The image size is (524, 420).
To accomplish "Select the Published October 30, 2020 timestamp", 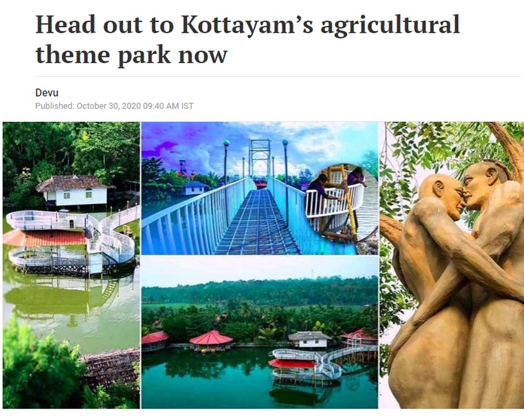I will pyautogui.click(x=114, y=106).
